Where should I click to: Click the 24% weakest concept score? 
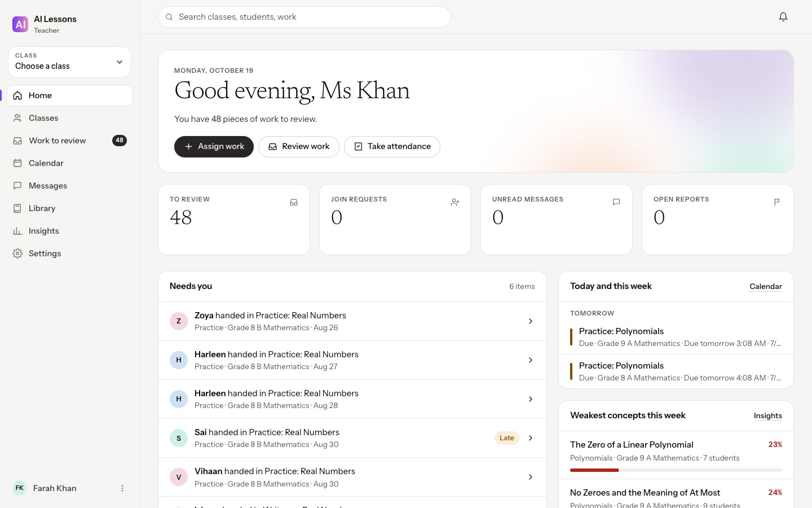tap(775, 493)
